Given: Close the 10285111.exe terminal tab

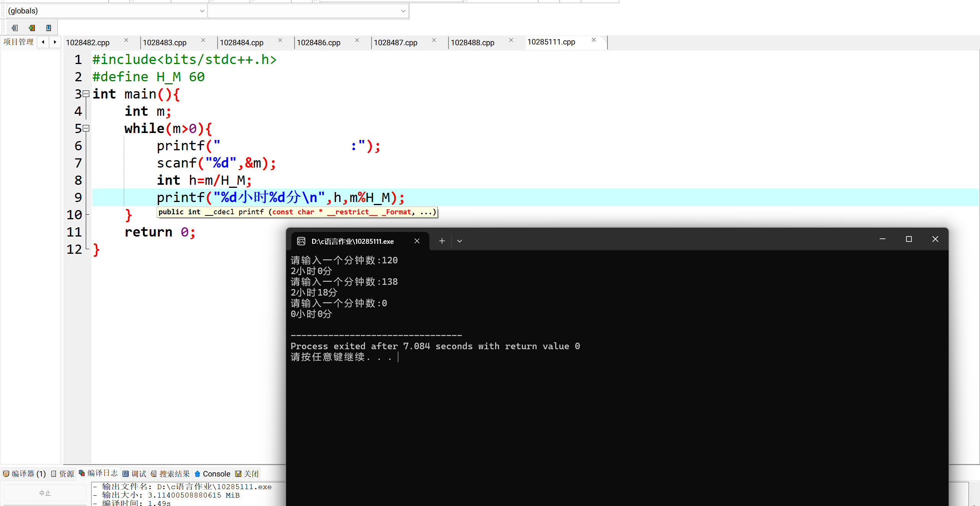Looking at the screenshot, I should pyautogui.click(x=417, y=241).
